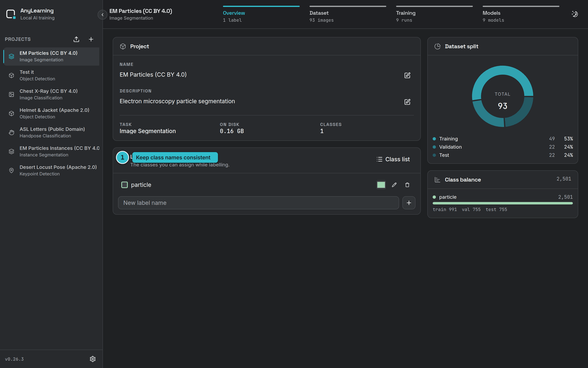
Task: Click the AnyLearning logo icon
Action: [11, 14]
